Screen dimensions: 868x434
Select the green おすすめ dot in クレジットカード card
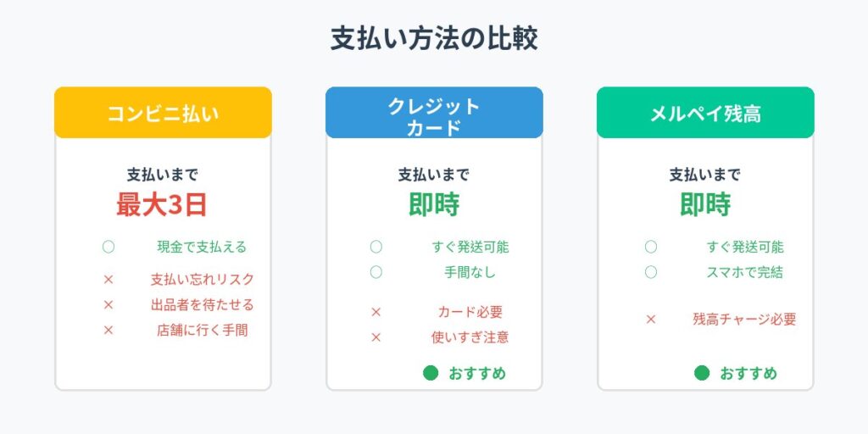coord(431,373)
